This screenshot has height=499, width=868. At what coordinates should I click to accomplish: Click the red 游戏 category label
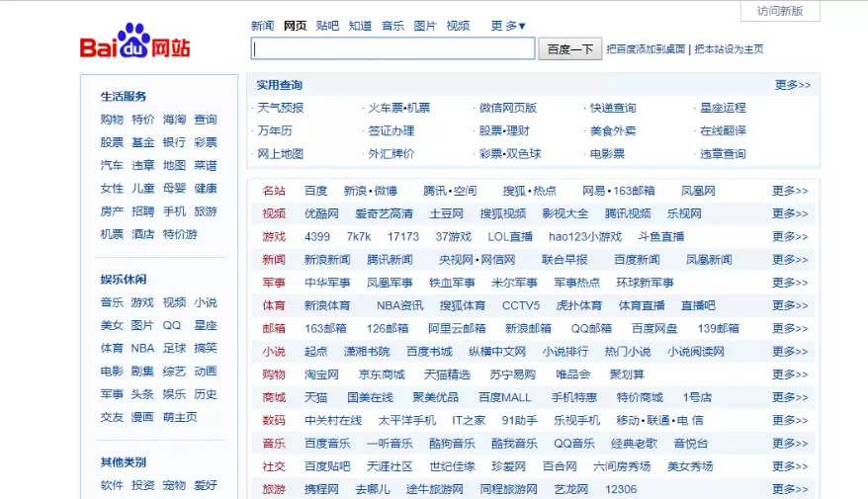(x=274, y=237)
